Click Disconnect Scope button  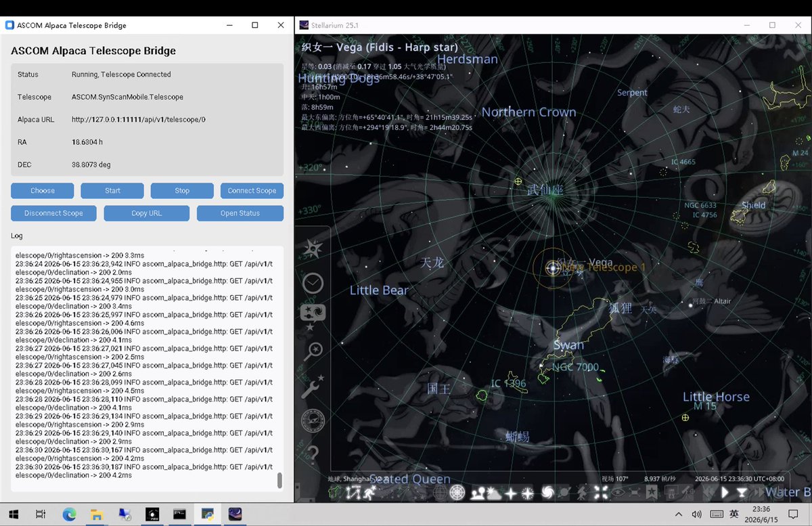click(x=53, y=213)
